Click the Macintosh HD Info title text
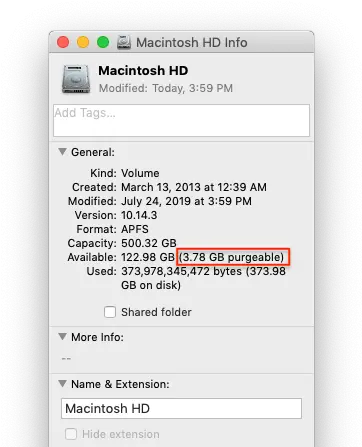Viewport: 362px width, 447px height. (x=192, y=43)
